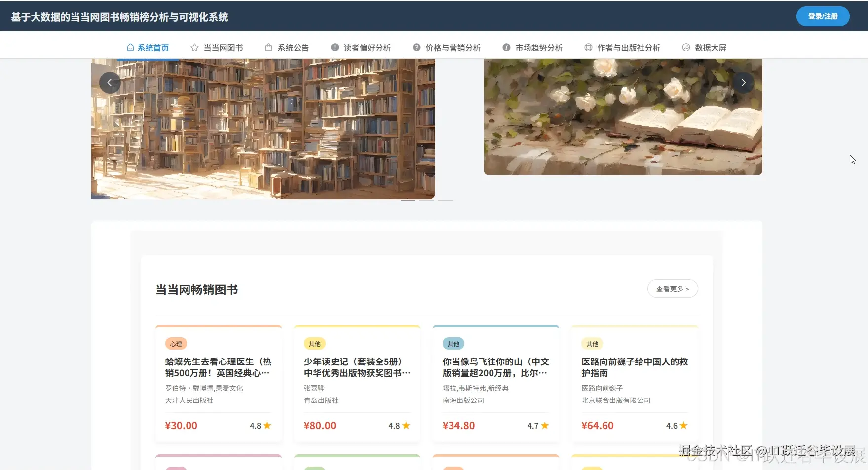Click the library bookshelf carousel image
This screenshot has height=470, width=868.
pyautogui.click(x=263, y=129)
